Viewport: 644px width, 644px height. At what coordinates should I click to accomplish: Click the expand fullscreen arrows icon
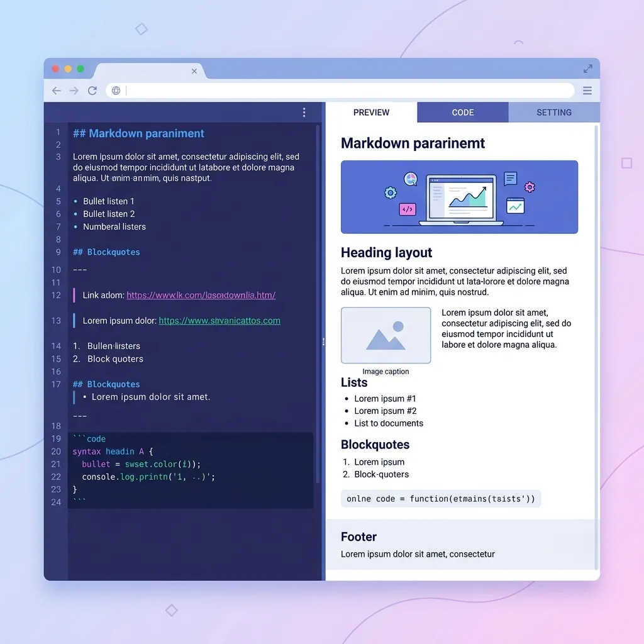tap(588, 69)
